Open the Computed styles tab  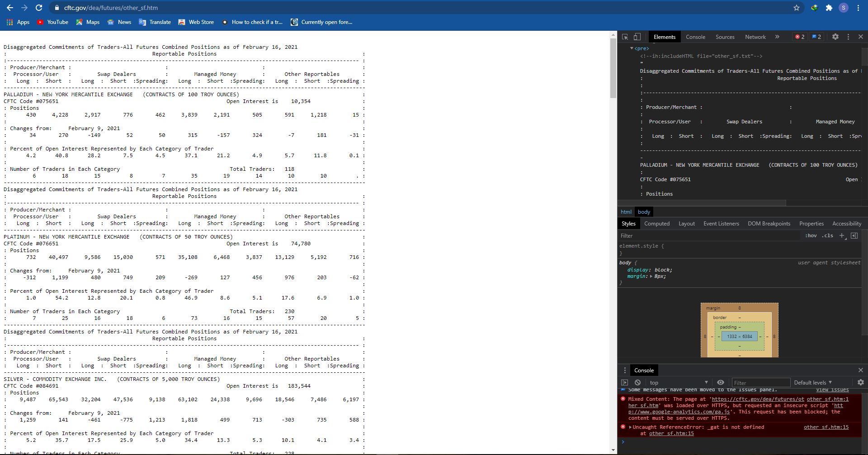point(657,224)
